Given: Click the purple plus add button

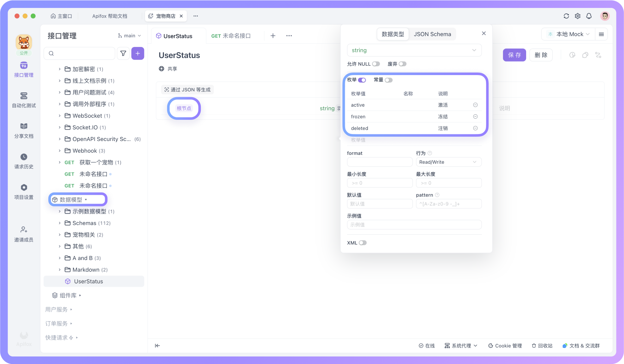Looking at the screenshot, I should coord(138,53).
